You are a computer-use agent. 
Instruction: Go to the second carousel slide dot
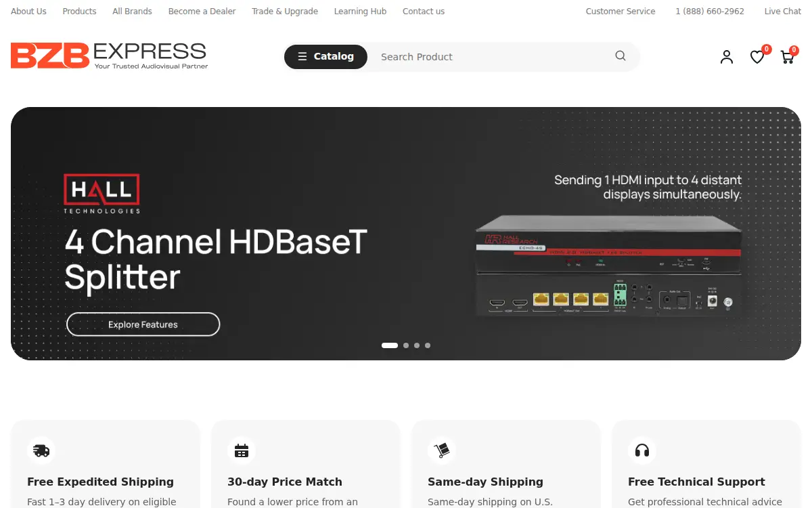click(406, 345)
